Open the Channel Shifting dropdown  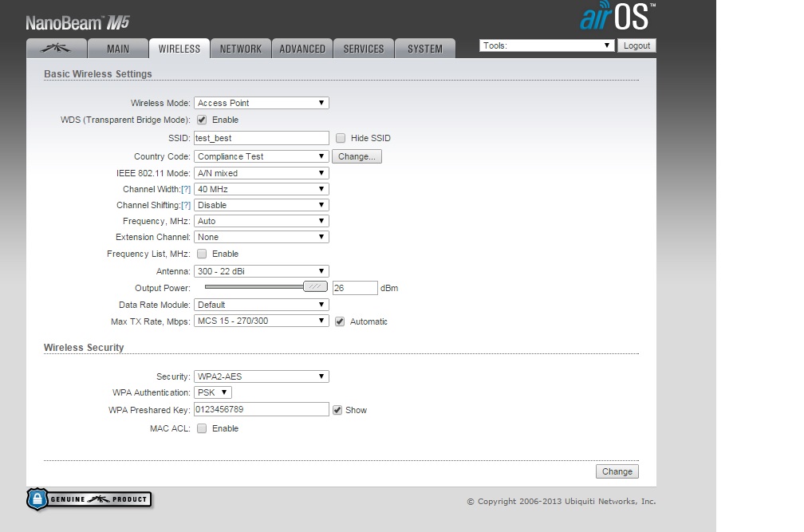[x=262, y=205]
